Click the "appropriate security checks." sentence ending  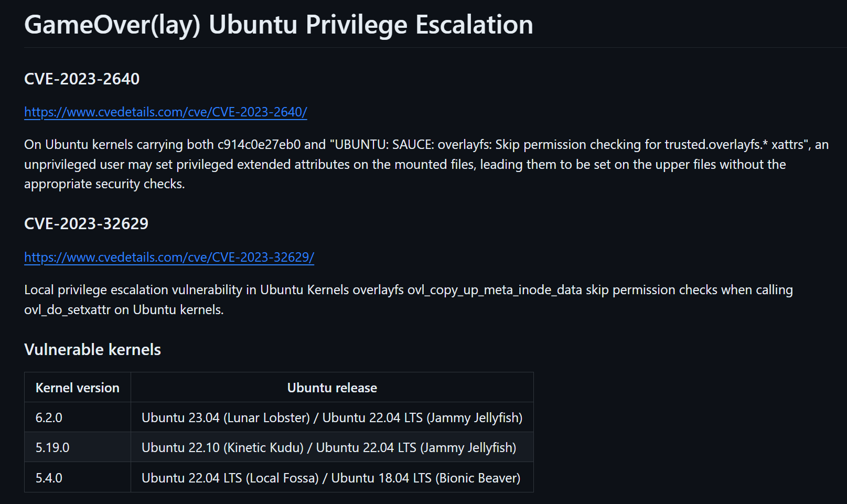[x=104, y=184]
